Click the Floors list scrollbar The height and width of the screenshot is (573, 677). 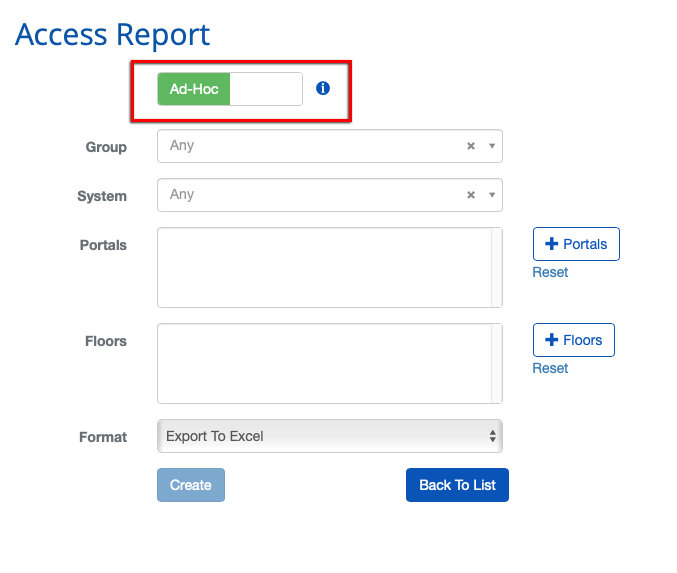pyautogui.click(x=496, y=363)
